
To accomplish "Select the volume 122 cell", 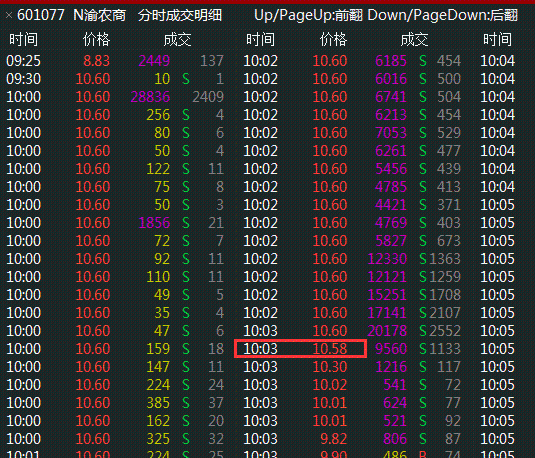I will click(158, 169).
